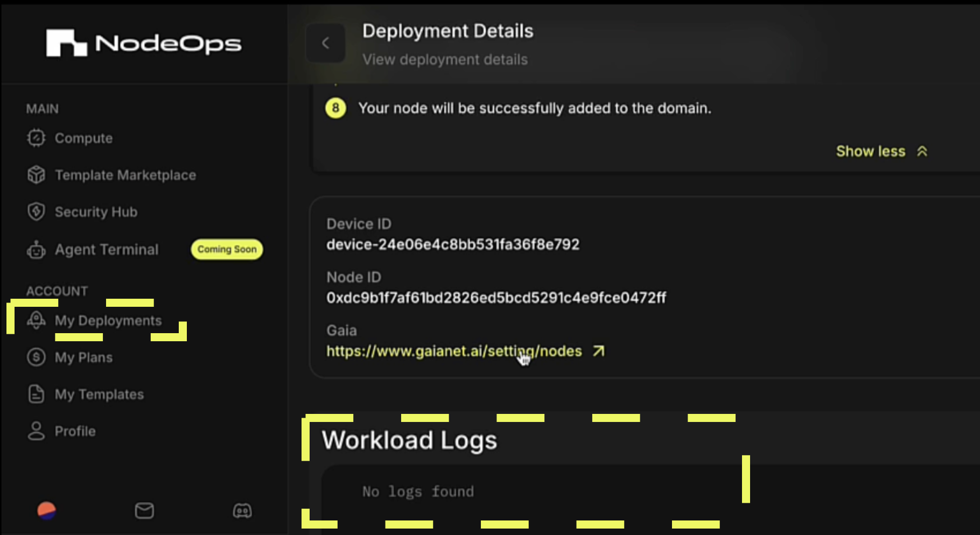Open the gaianet.ai nodes settings link
This screenshot has width=980, height=535.
[453, 351]
